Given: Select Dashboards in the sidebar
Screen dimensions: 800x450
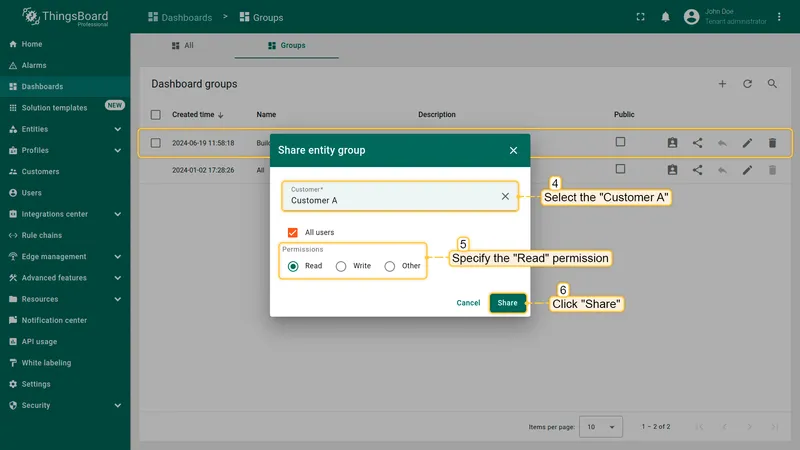Looking at the screenshot, I should pyautogui.click(x=65, y=87).
